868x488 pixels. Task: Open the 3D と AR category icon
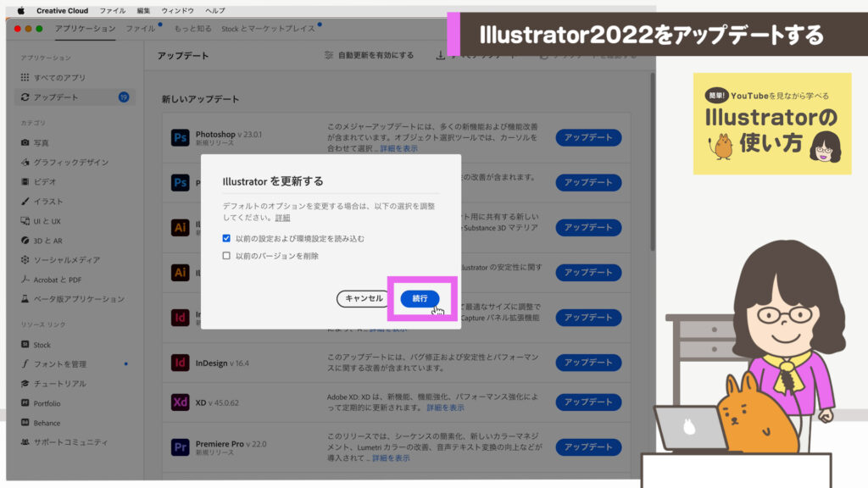tap(25, 240)
